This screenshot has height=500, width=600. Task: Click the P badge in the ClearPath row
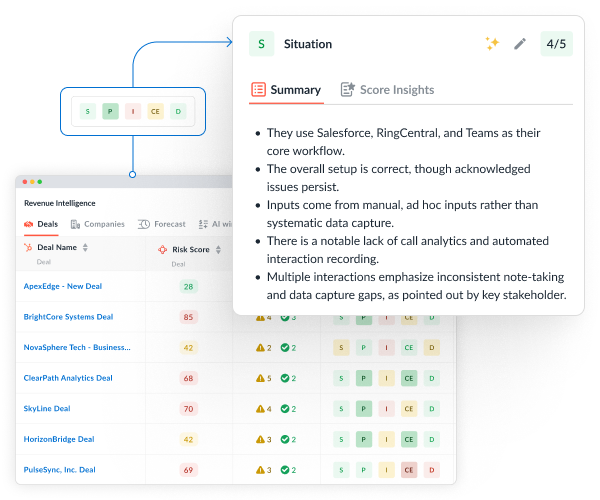pos(364,378)
